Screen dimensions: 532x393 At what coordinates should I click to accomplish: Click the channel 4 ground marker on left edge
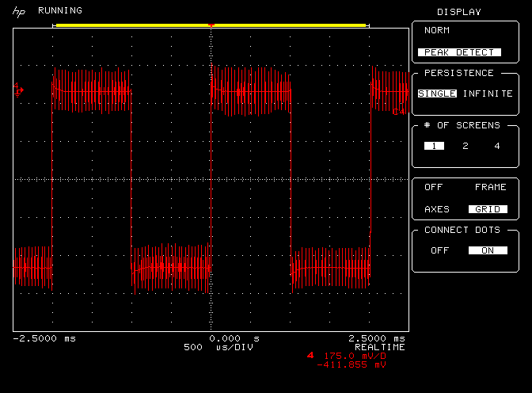pyautogui.click(x=18, y=90)
